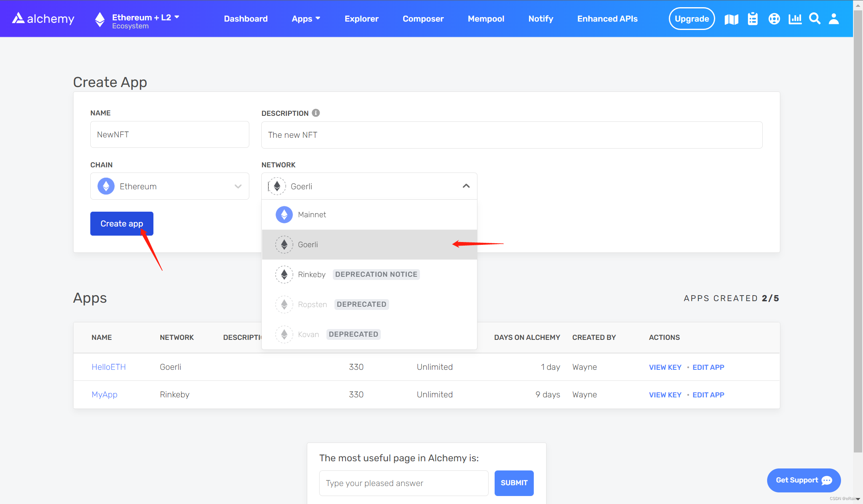This screenshot has height=504, width=863.
Task: Click the Create app button
Action: tap(121, 223)
